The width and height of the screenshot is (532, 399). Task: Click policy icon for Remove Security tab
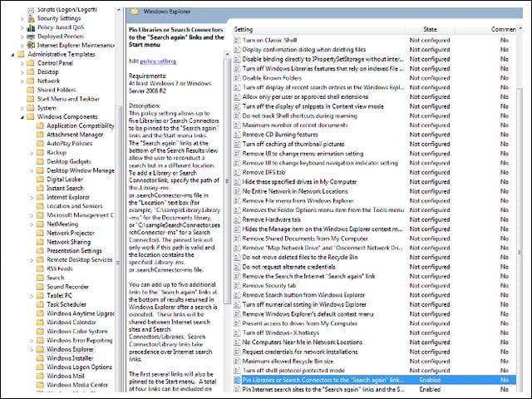tap(237, 286)
